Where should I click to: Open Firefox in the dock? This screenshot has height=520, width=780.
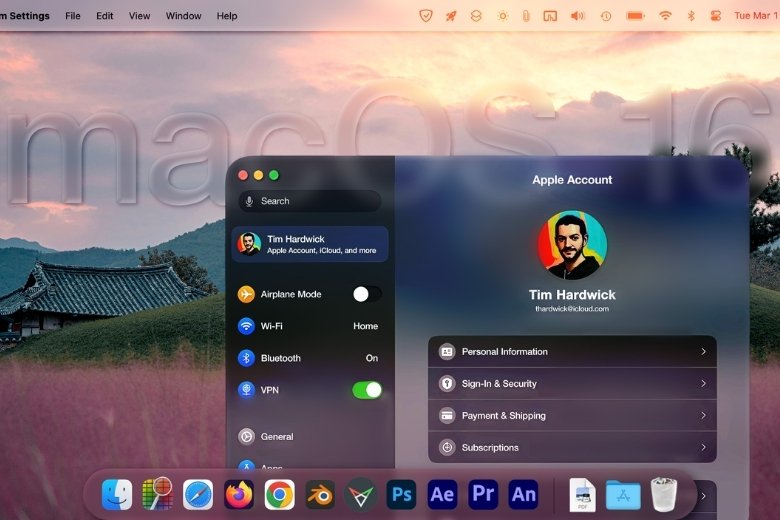pyautogui.click(x=239, y=495)
